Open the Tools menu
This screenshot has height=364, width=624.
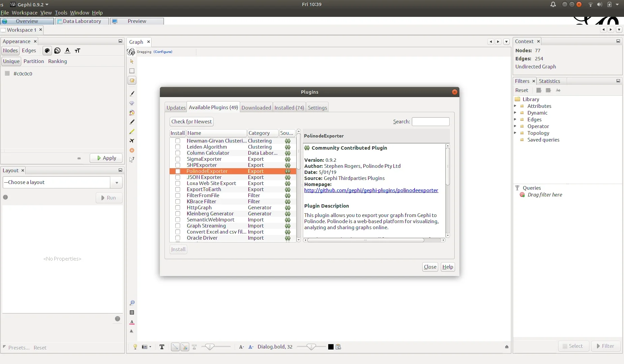(x=61, y=12)
